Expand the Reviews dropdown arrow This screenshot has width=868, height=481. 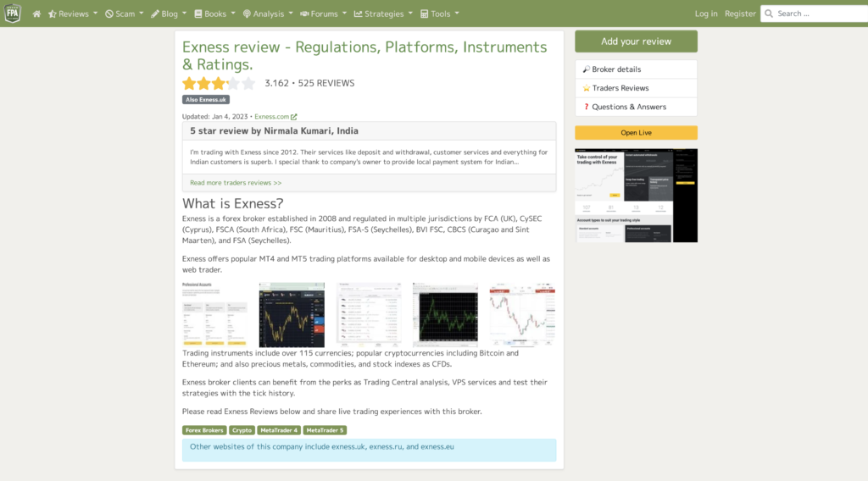pyautogui.click(x=95, y=14)
